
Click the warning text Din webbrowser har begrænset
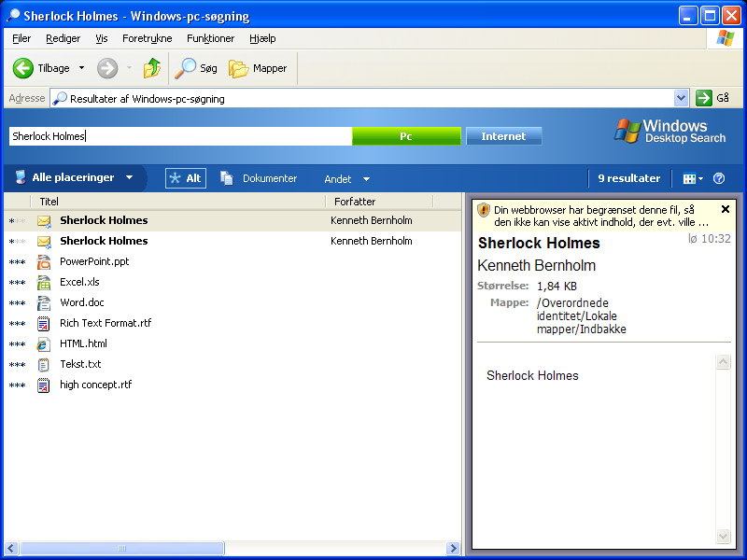pos(601,216)
